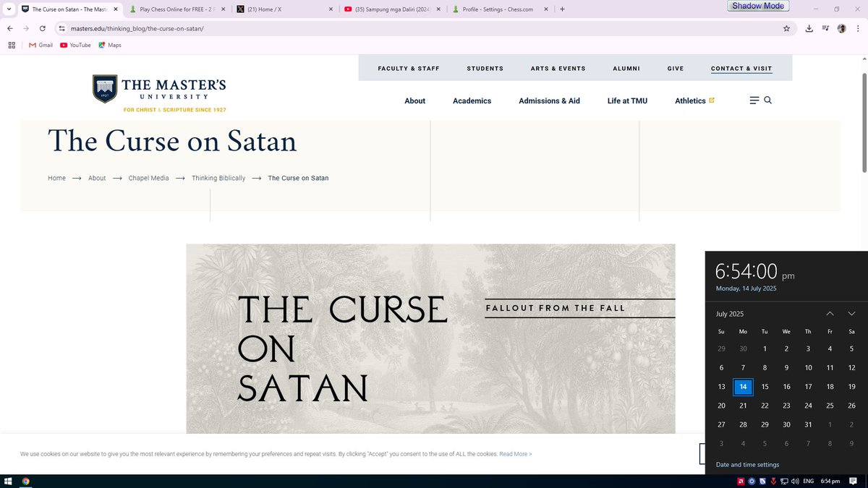This screenshot has width=868, height=488.
Task: Switch to the Home / X tab
Action: click(284, 9)
